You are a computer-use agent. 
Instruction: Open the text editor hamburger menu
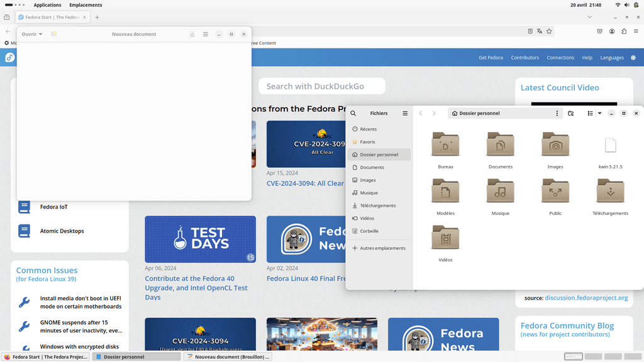coord(206,34)
